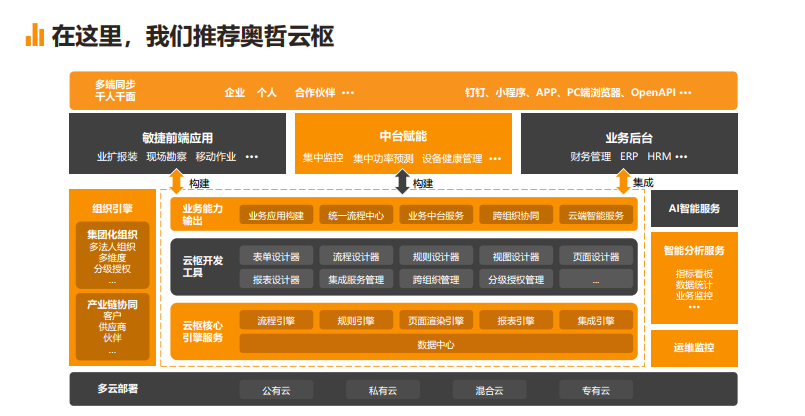Viewport: 805px width, 416px height.
Task: Click the 集成服务管理 box
Action: point(355,279)
